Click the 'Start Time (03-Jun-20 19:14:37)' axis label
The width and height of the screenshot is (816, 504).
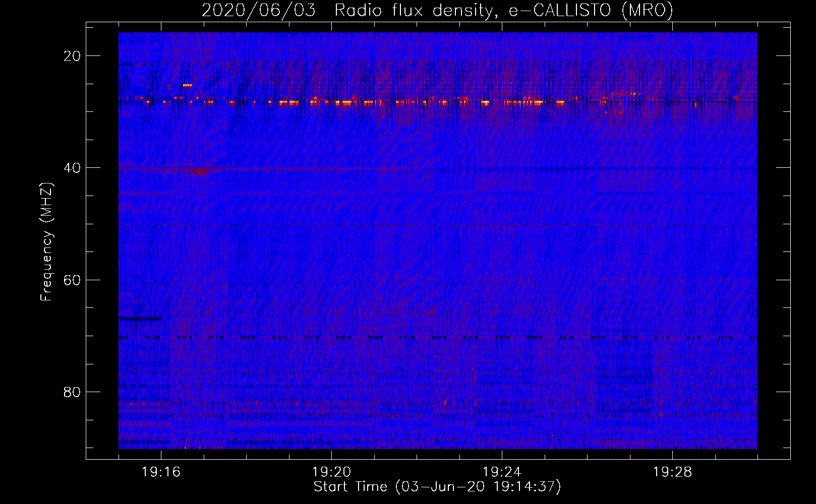point(437,487)
